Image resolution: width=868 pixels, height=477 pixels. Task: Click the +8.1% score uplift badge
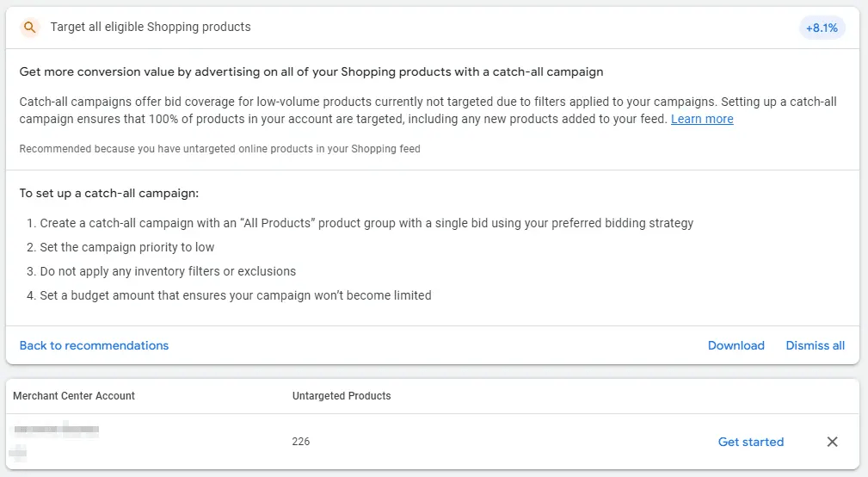pos(822,28)
